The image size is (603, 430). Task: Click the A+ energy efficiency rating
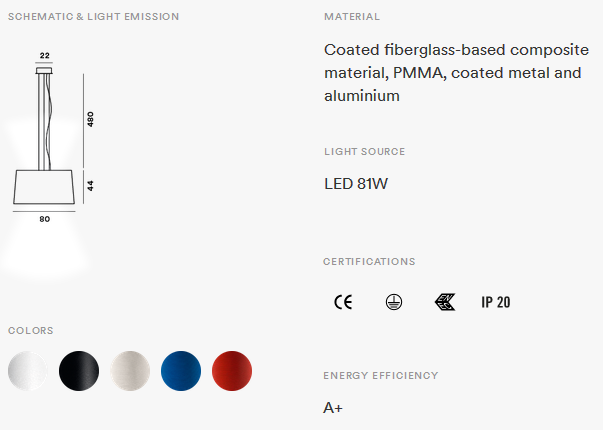[333, 408]
